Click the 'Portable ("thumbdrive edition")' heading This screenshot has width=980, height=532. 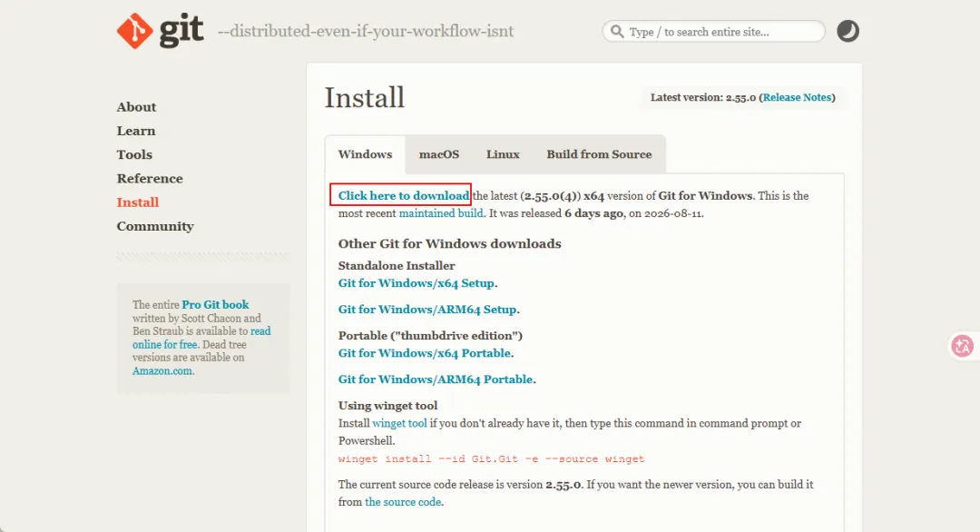coord(430,336)
